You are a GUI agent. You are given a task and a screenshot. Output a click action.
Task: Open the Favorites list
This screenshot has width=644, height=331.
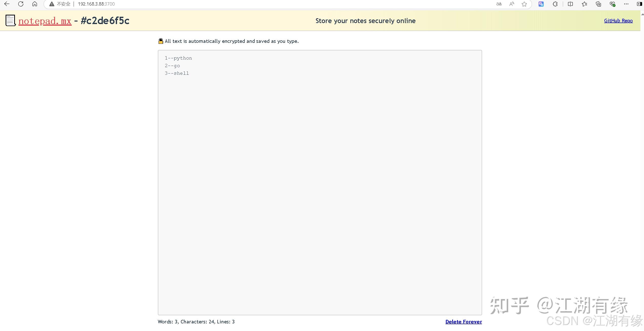click(x=584, y=4)
